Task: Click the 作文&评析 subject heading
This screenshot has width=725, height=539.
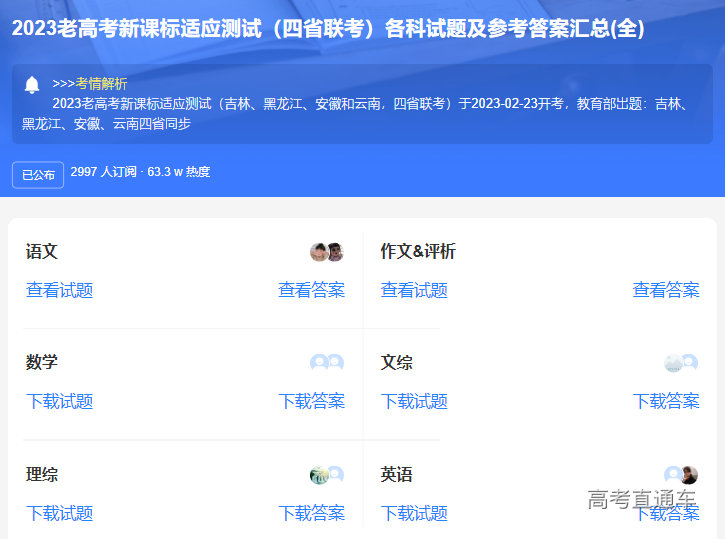Action: click(418, 251)
